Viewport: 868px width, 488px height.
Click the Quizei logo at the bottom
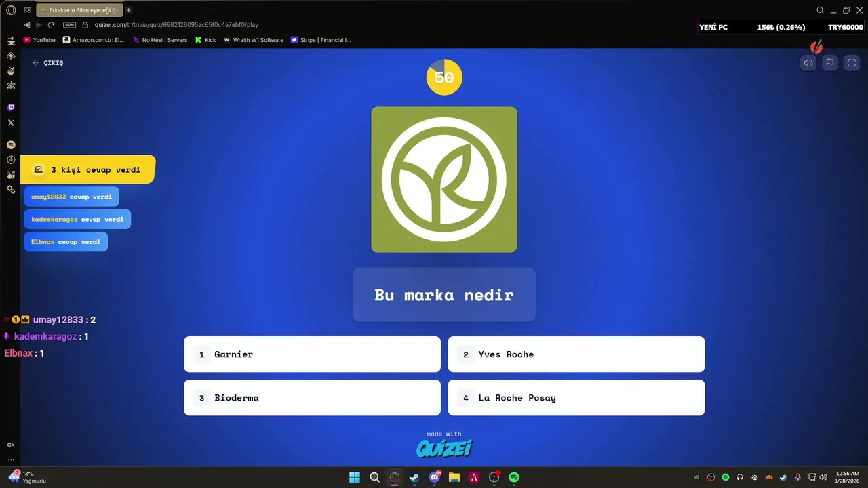[444, 448]
